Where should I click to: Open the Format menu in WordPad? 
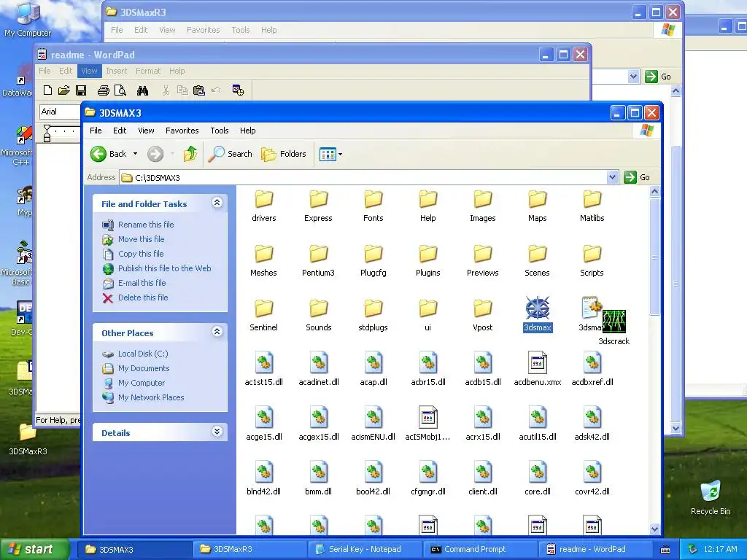(x=148, y=71)
